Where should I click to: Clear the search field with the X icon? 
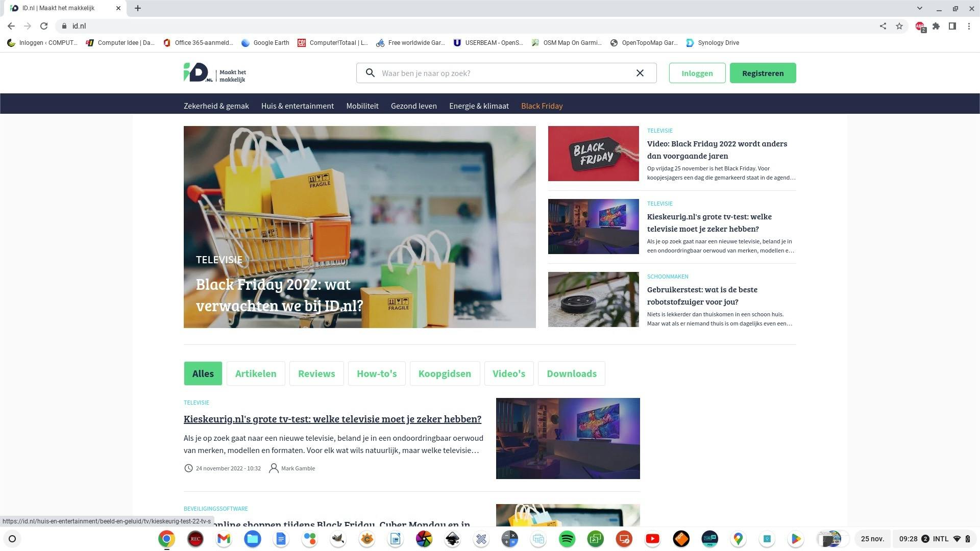pyautogui.click(x=640, y=73)
